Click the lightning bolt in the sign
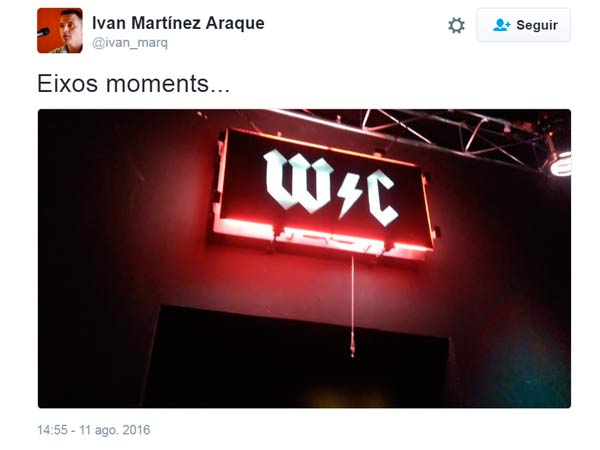The image size is (600, 450). pyautogui.click(x=349, y=196)
